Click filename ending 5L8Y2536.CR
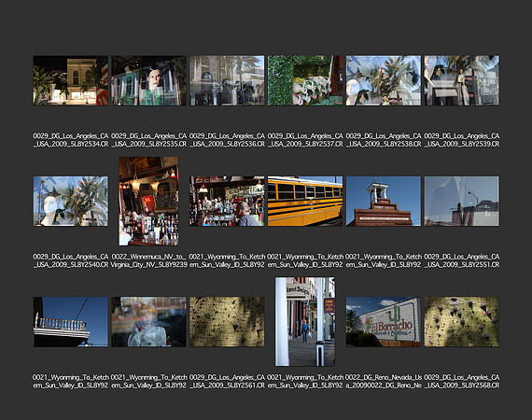 227,140
